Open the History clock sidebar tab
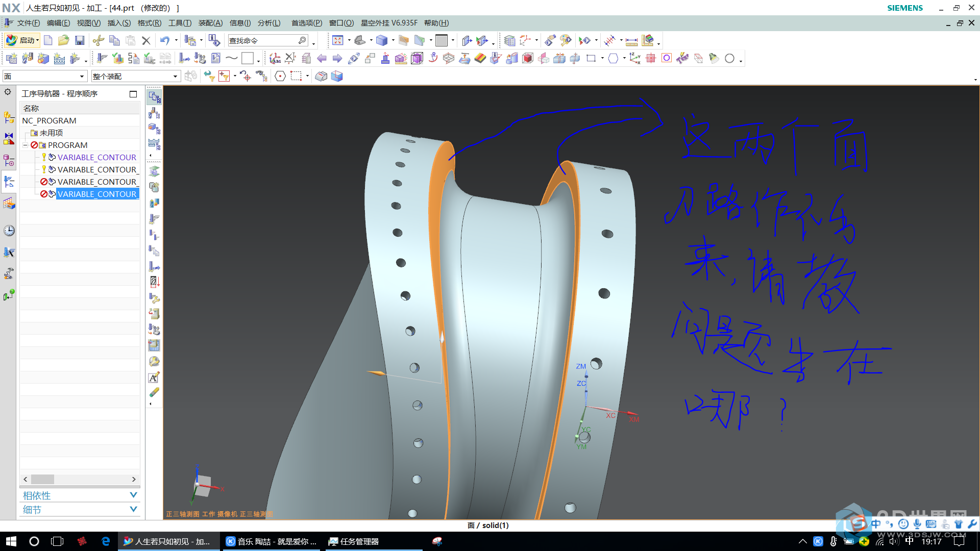 point(9,231)
